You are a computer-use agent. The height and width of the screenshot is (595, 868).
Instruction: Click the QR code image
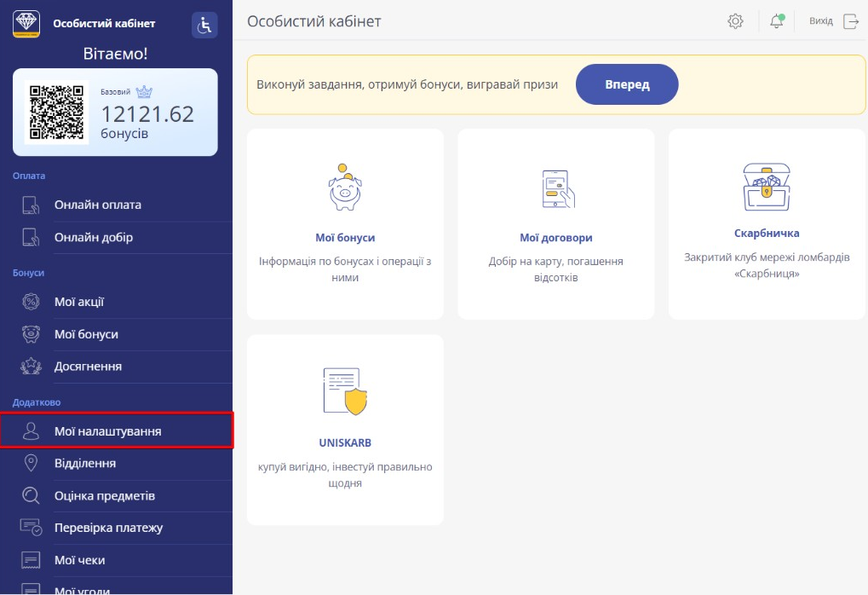point(56,112)
